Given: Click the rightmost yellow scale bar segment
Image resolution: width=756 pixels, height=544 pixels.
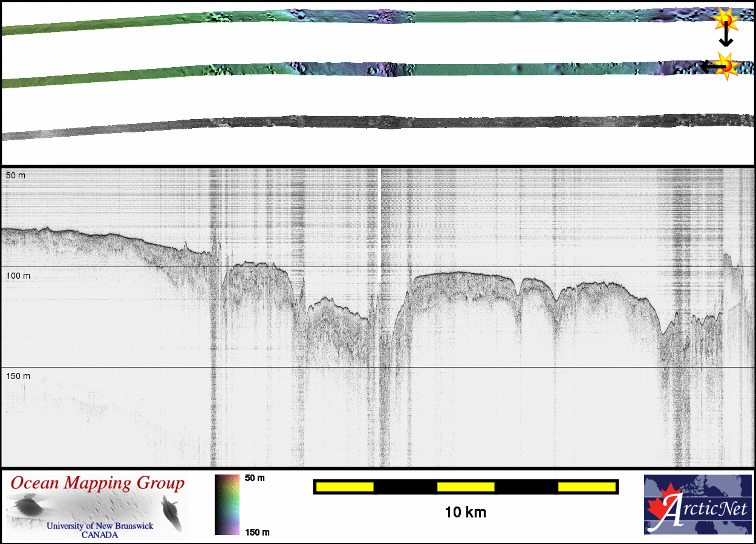Looking at the screenshot, I should coord(586,487).
